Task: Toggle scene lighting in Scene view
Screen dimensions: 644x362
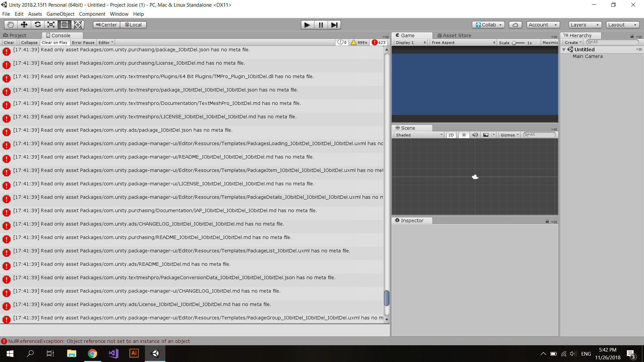Action: coord(464,135)
